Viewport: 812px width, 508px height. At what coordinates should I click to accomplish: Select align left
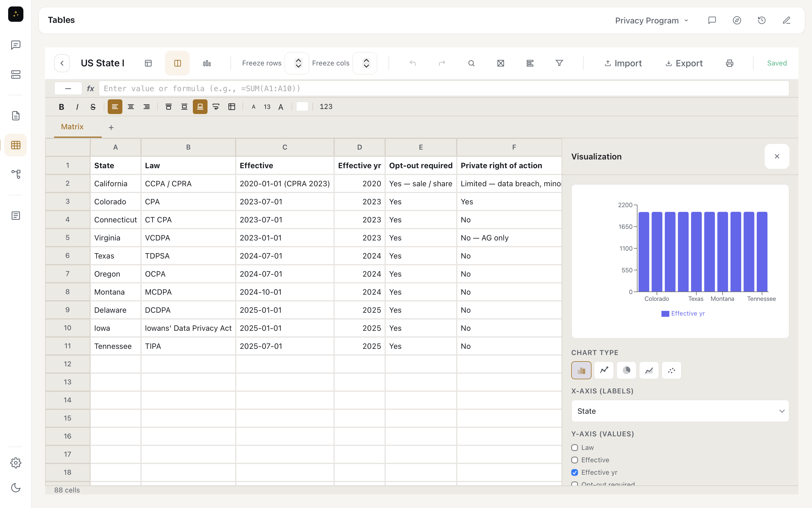(115, 107)
